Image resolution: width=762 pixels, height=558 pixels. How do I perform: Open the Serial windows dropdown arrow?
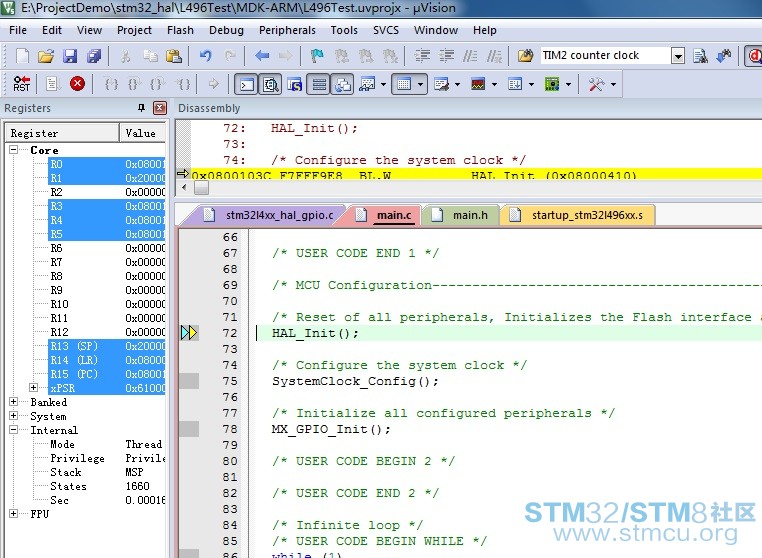click(457, 85)
